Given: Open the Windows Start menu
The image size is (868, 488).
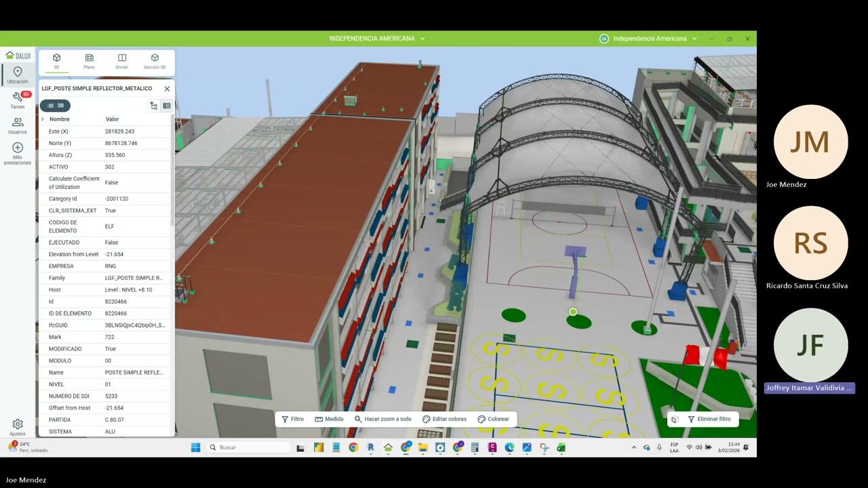Looking at the screenshot, I should (x=196, y=447).
